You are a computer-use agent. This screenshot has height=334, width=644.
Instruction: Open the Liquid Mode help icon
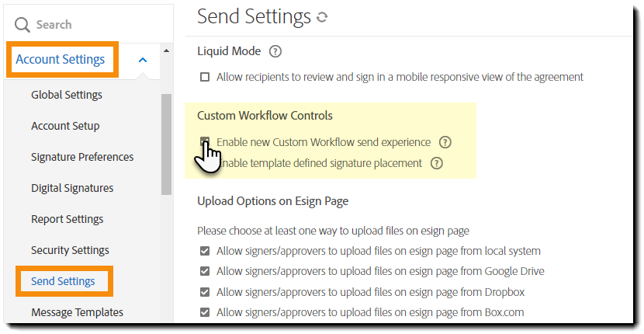pyautogui.click(x=275, y=52)
